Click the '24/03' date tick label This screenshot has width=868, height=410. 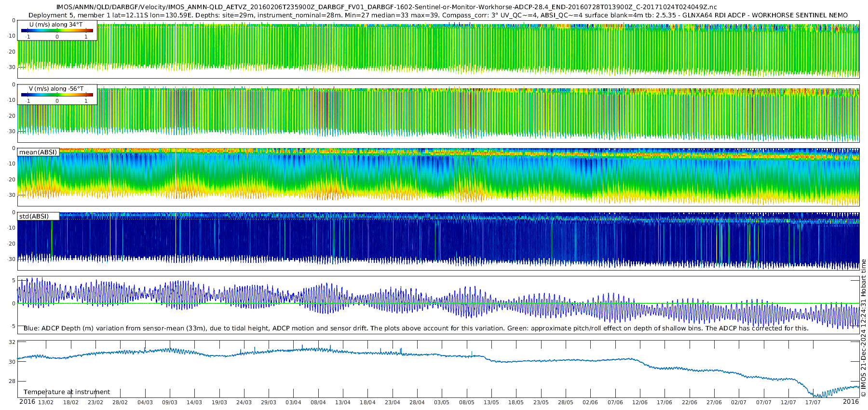tap(244, 402)
